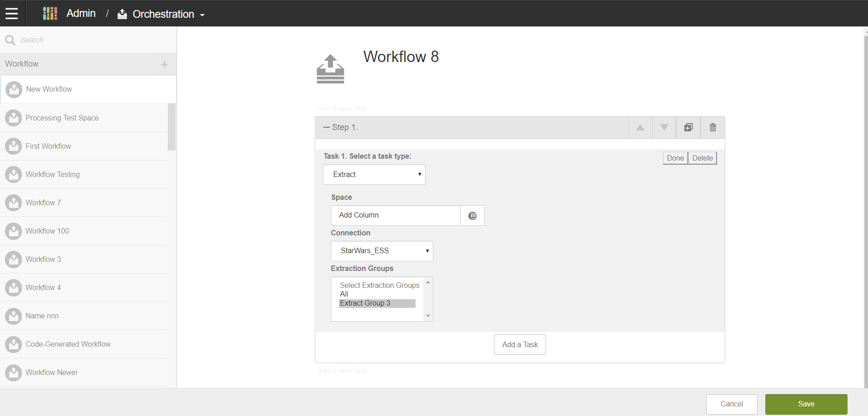868x416 pixels.
Task: Collapse the Step 1 panel
Action: pos(327,127)
